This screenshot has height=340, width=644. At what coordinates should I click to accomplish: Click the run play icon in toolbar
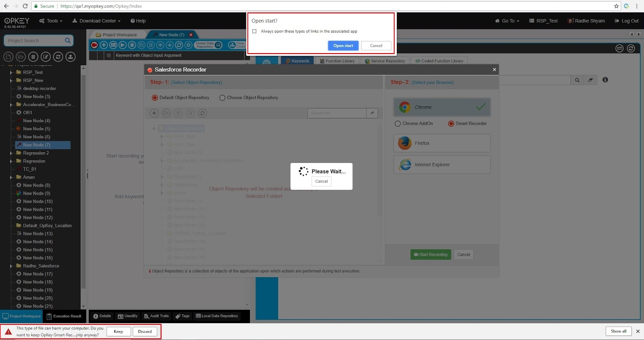click(x=123, y=45)
